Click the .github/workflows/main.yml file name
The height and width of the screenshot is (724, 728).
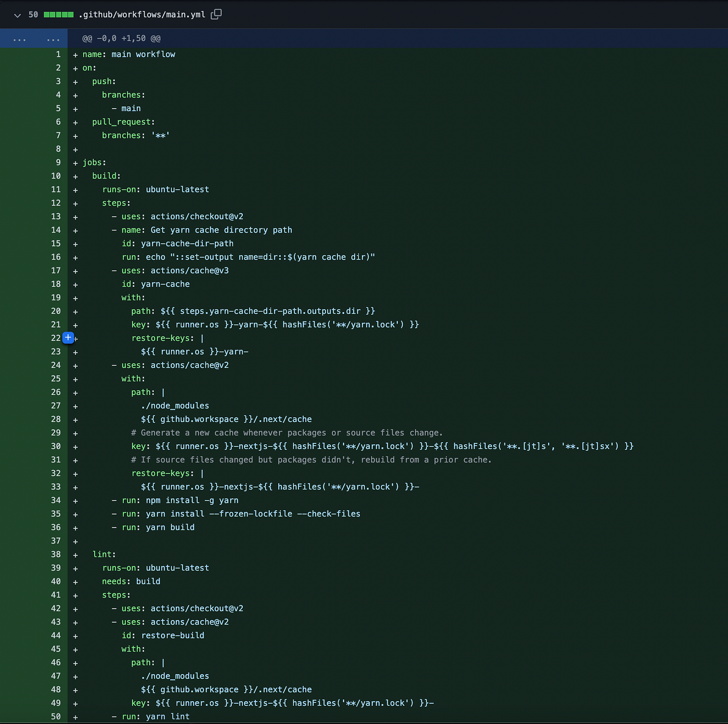coord(142,15)
